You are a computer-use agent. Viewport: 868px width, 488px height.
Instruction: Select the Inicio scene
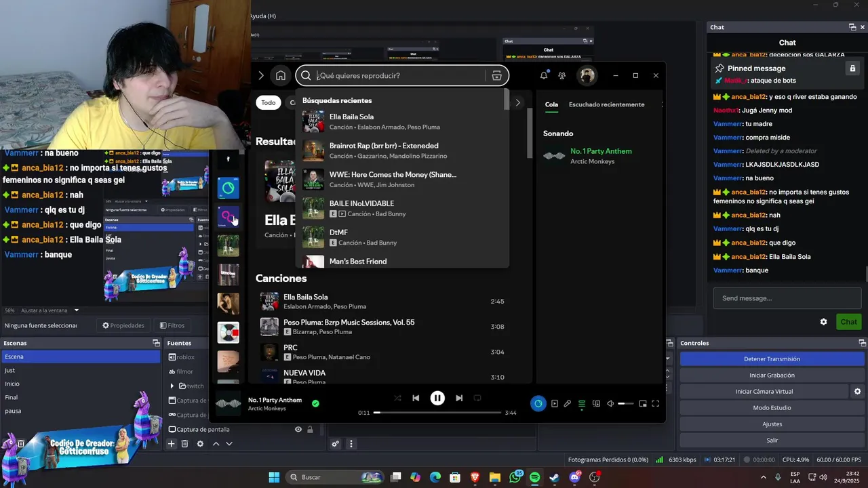[x=81, y=384]
